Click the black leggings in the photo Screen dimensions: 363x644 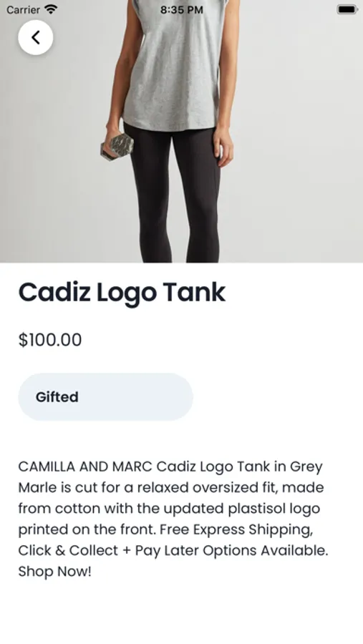click(175, 193)
